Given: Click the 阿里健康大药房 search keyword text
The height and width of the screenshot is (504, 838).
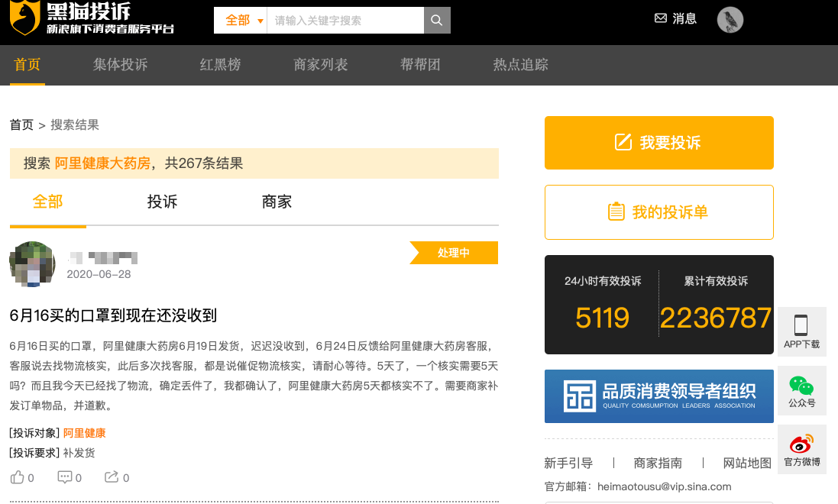Looking at the screenshot, I should pos(102,163).
